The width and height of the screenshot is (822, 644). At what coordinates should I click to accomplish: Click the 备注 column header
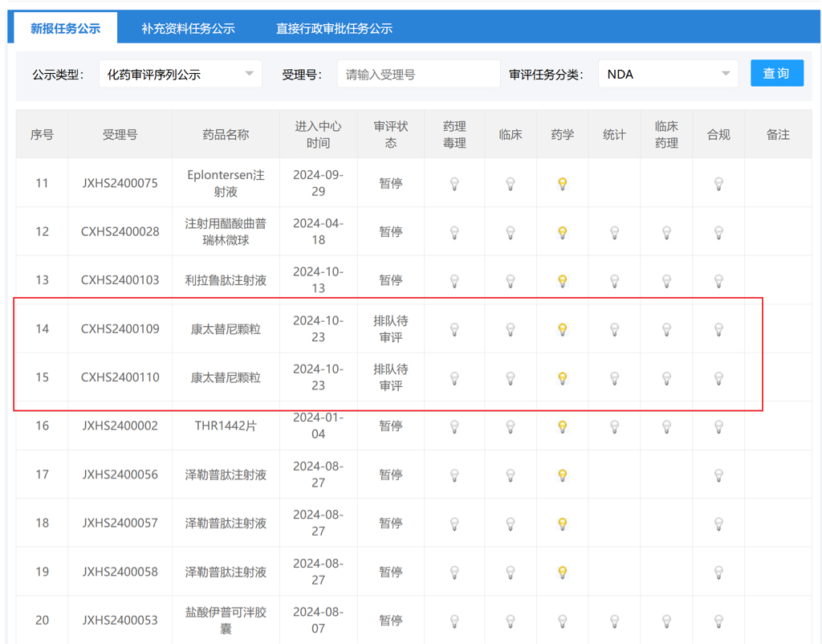pyautogui.click(x=778, y=135)
